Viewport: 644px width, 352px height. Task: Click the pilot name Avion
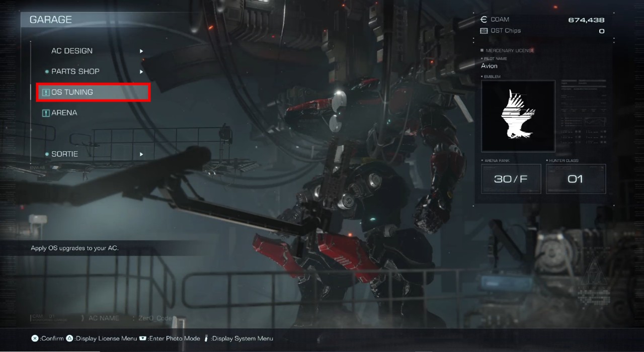489,66
